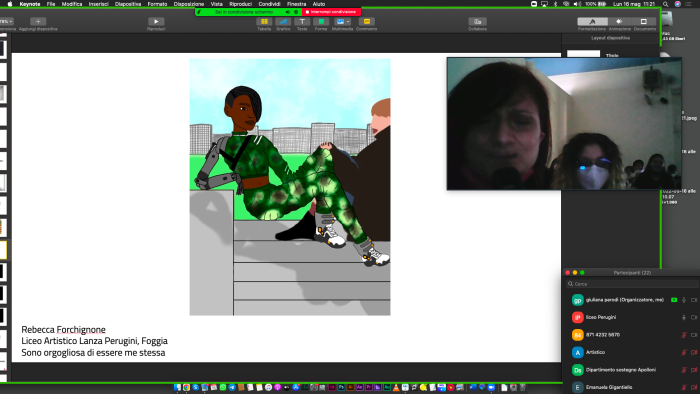
Task: Click the Tabella table icon in toolbar
Action: 264,21
